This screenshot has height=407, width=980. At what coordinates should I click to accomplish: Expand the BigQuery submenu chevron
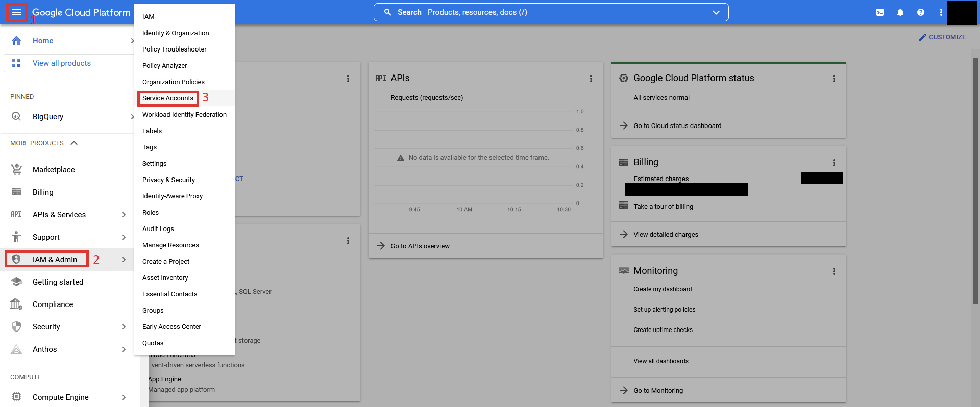pyautogui.click(x=132, y=116)
